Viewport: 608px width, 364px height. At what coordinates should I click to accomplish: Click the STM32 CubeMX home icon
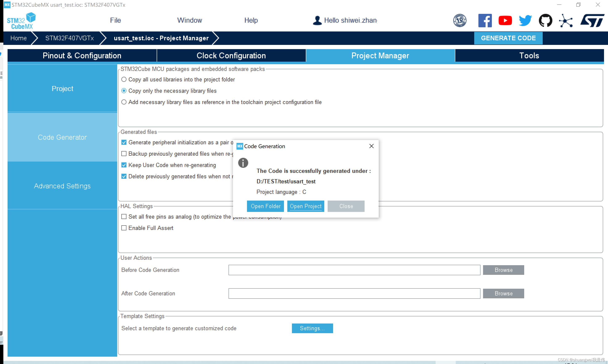(x=22, y=20)
